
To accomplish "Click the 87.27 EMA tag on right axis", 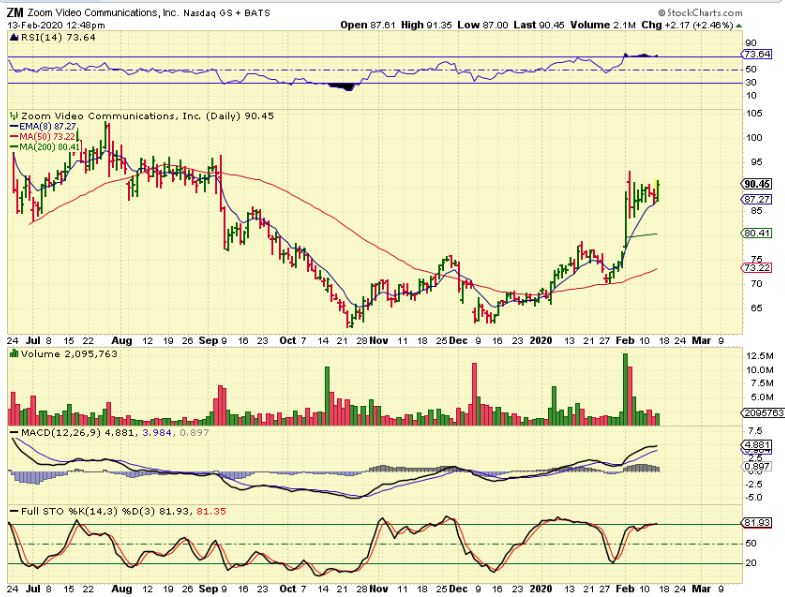I will tap(756, 199).
